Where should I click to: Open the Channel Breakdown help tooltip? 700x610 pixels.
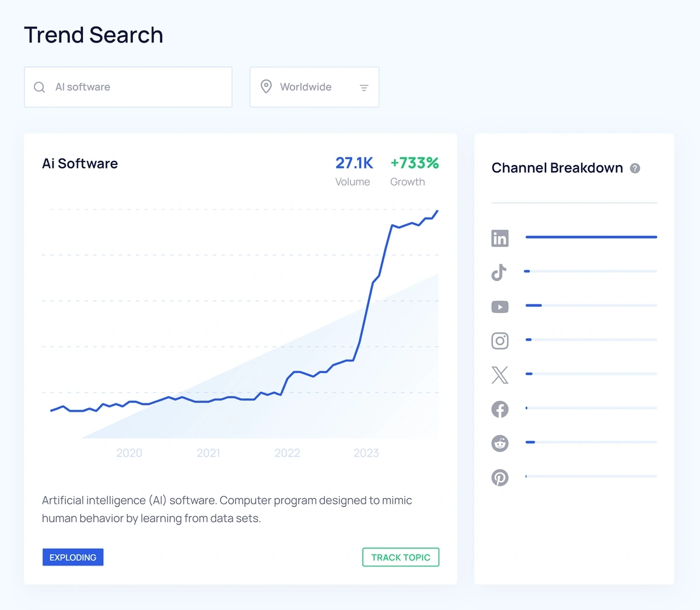[635, 168]
